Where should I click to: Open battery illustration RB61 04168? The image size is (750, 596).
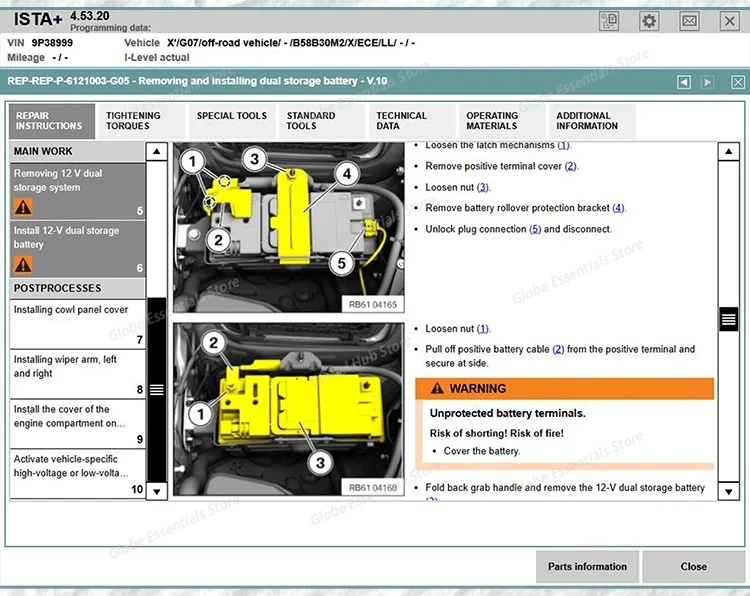pos(288,409)
